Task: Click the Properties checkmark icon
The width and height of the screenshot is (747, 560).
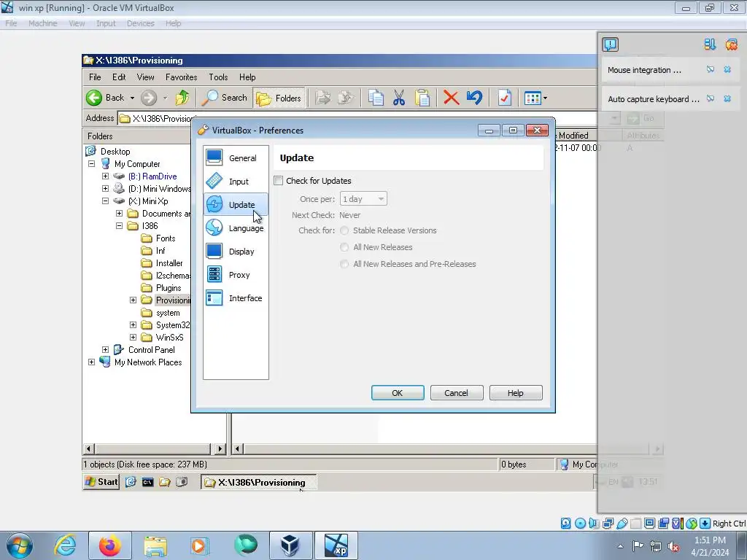Action: [504, 98]
